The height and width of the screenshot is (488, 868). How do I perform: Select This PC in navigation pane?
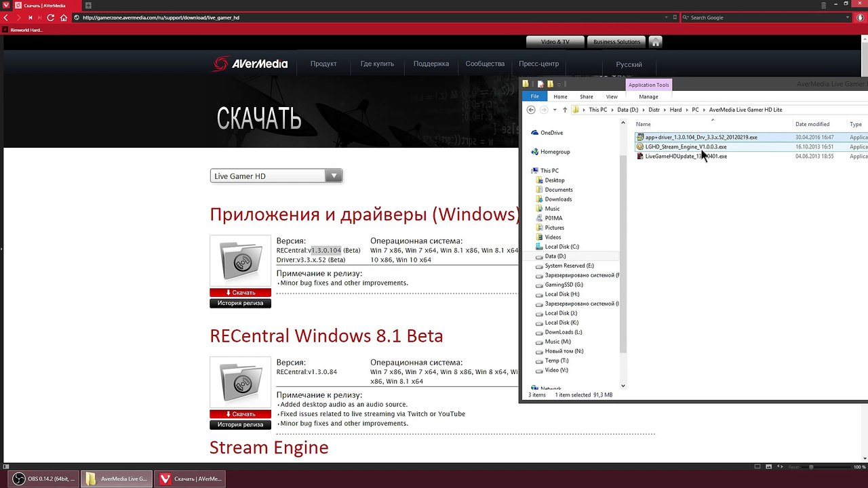pyautogui.click(x=549, y=171)
